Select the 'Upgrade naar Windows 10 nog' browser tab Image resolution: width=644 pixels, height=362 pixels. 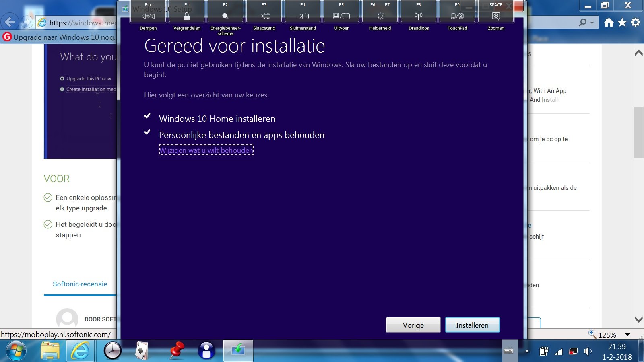pyautogui.click(x=59, y=37)
